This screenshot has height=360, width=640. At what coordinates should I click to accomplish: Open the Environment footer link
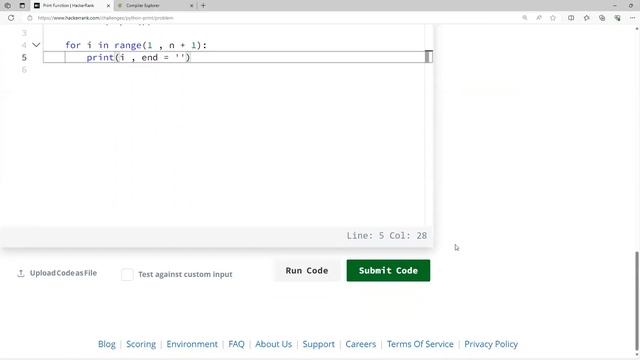pyautogui.click(x=192, y=344)
